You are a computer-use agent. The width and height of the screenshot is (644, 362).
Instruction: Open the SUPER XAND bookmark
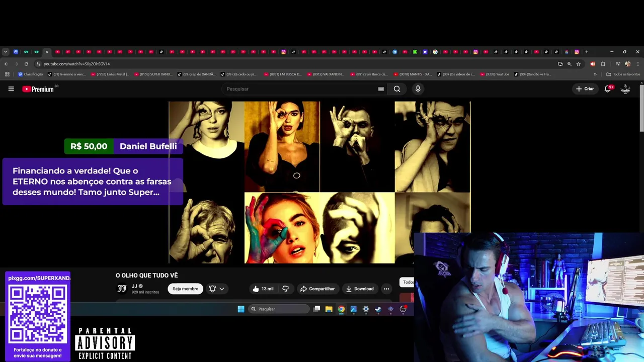click(x=153, y=74)
